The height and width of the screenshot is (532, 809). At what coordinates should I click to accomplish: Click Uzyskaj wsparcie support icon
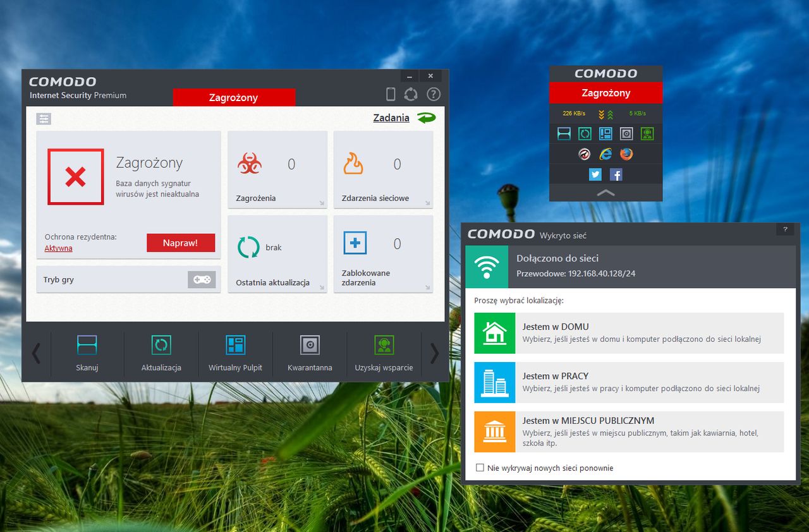pyautogui.click(x=384, y=353)
